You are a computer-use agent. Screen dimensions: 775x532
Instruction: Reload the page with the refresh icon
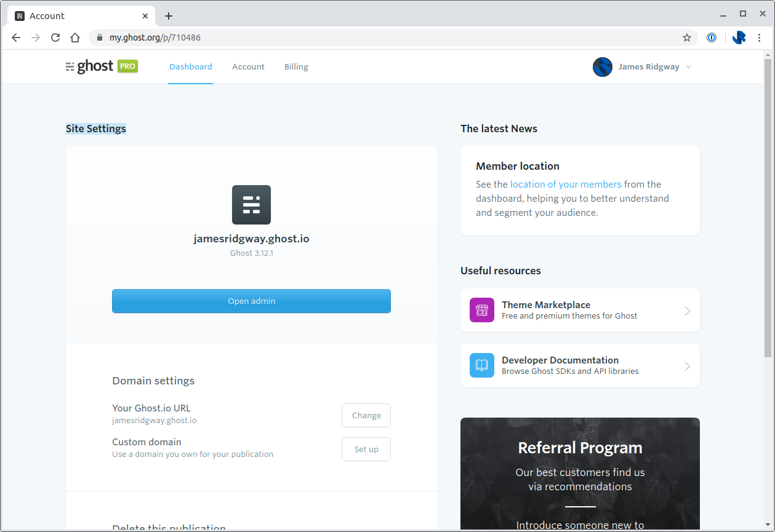55,38
